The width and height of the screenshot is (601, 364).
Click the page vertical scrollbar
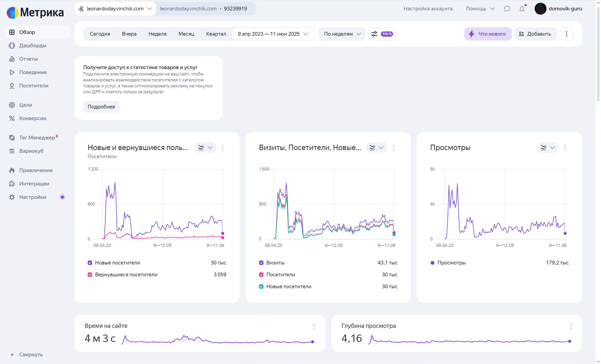[598, 54]
